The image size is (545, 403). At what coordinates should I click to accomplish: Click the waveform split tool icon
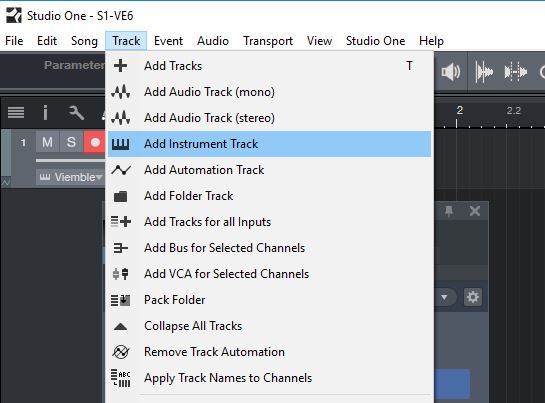point(516,72)
